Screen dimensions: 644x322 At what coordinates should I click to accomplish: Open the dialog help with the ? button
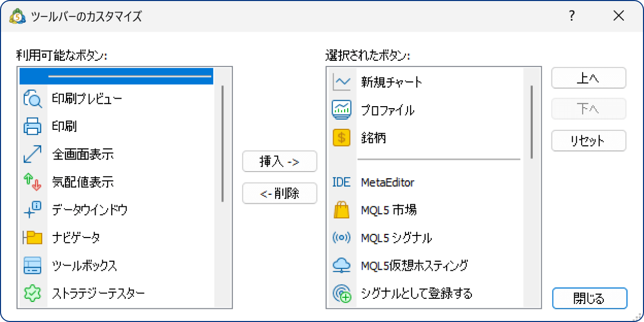[572, 16]
